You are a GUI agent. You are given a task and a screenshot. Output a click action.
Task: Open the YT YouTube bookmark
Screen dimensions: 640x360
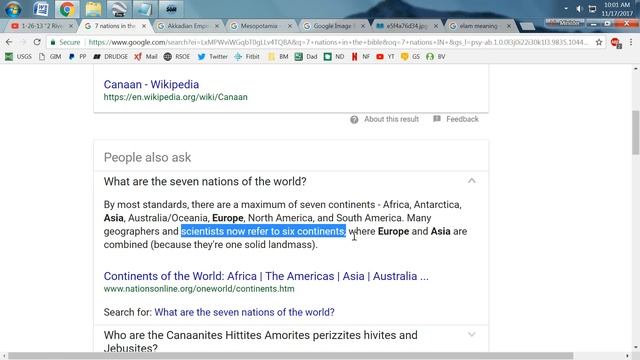tap(385, 57)
